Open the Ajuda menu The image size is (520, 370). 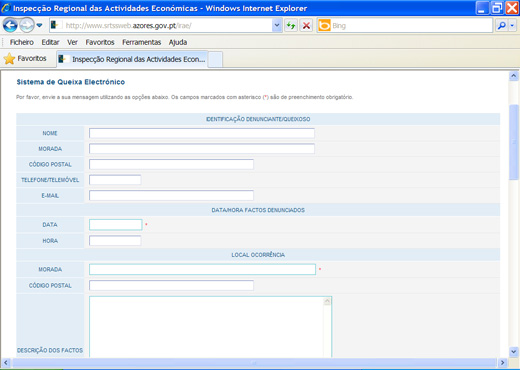pos(178,42)
